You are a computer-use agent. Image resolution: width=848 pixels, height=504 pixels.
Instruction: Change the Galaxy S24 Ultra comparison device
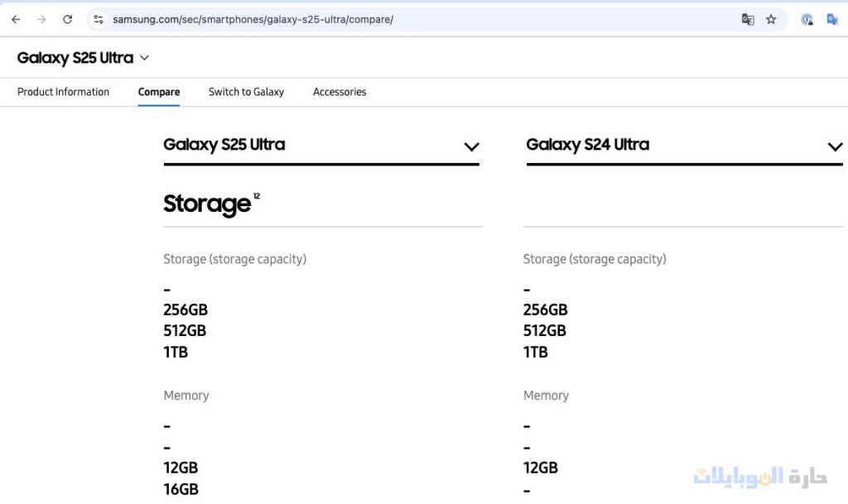(835, 147)
